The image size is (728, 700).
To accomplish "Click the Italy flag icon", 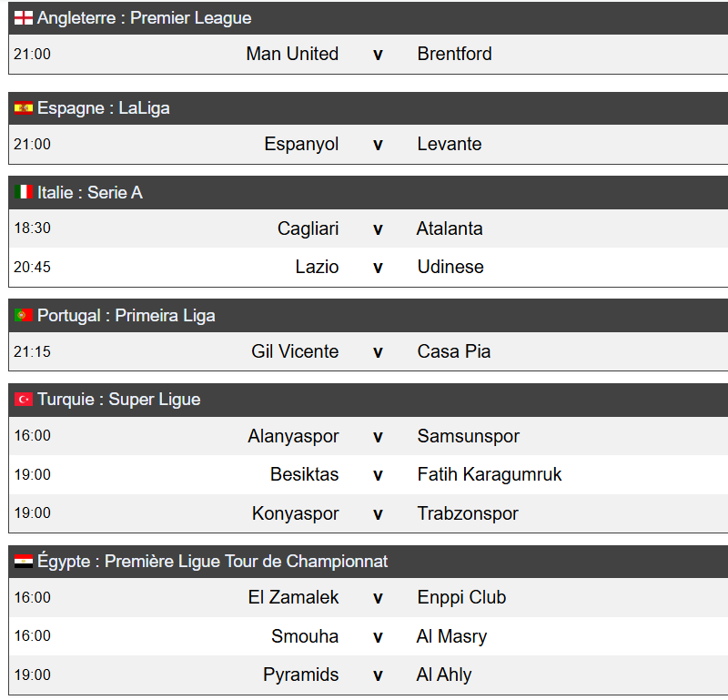I will click(x=24, y=193).
